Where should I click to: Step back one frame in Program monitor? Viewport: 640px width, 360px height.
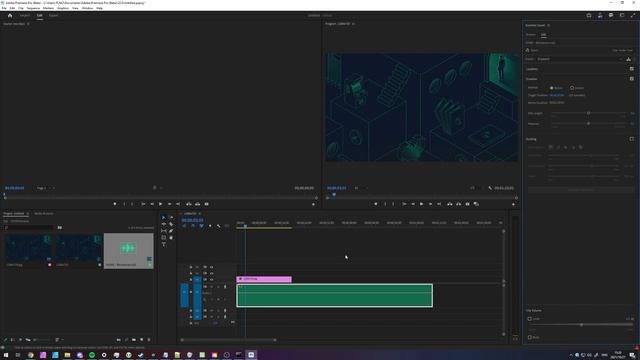click(x=413, y=204)
